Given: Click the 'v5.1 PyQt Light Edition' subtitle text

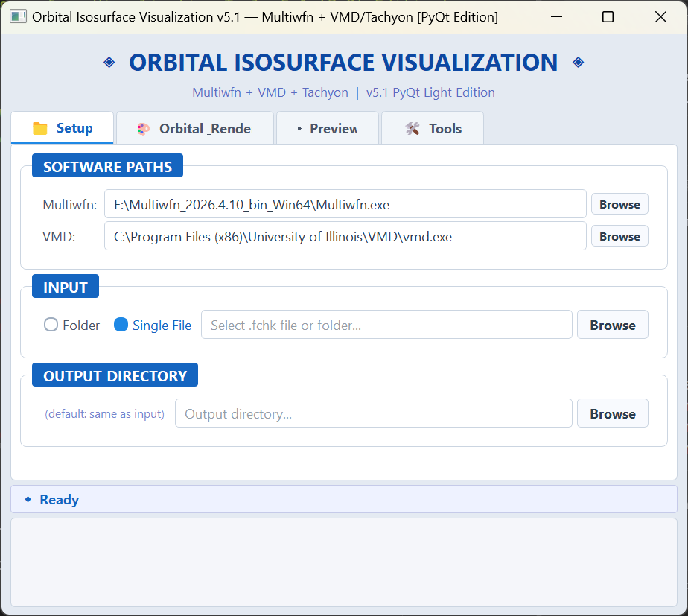Looking at the screenshot, I should pyautogui.click(x=430, y=92).
